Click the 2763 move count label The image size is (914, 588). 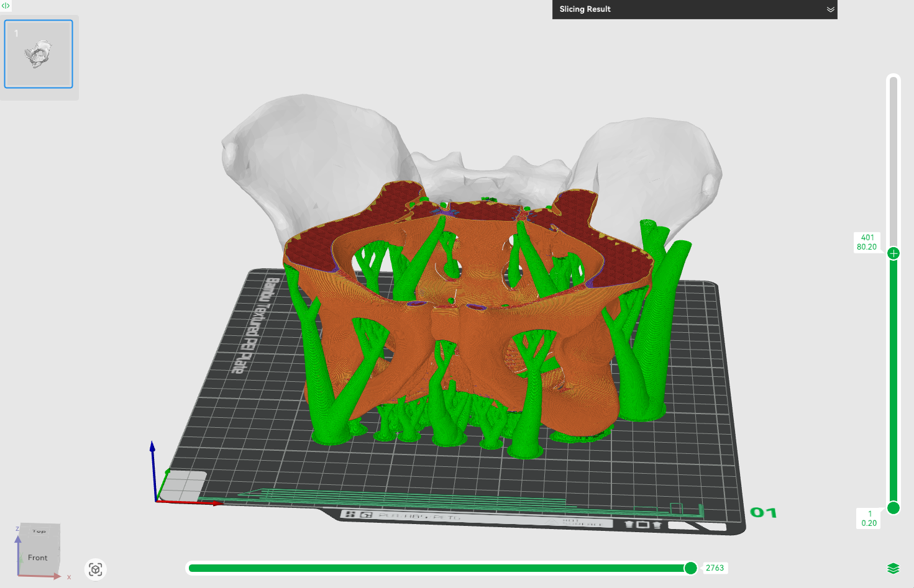tap(715, 568)
